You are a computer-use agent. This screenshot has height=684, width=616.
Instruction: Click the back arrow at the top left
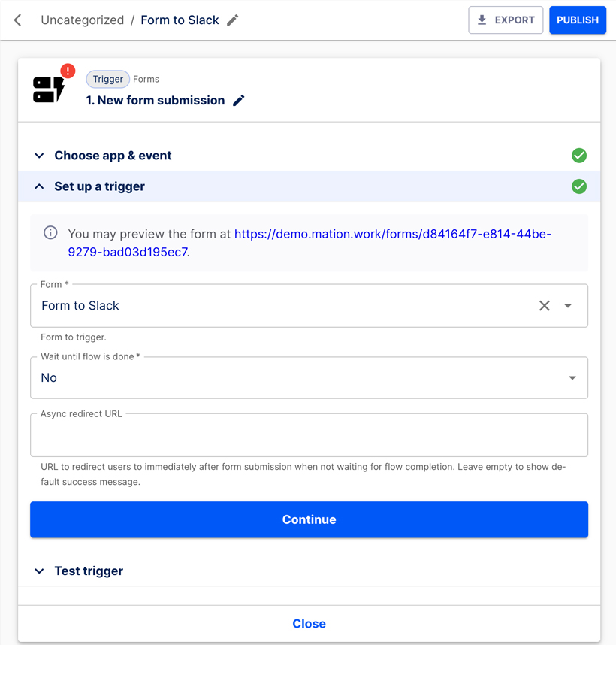point(17,20)
